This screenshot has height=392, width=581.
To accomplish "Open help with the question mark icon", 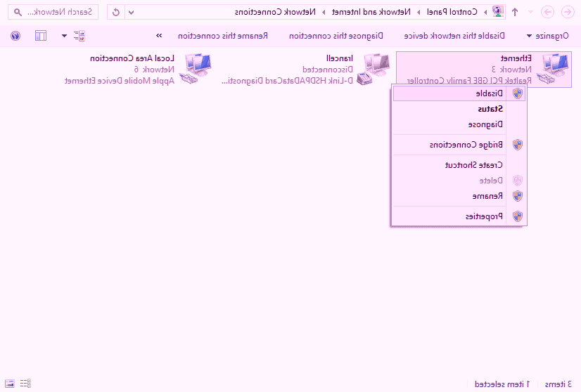I will coord(15,35).
